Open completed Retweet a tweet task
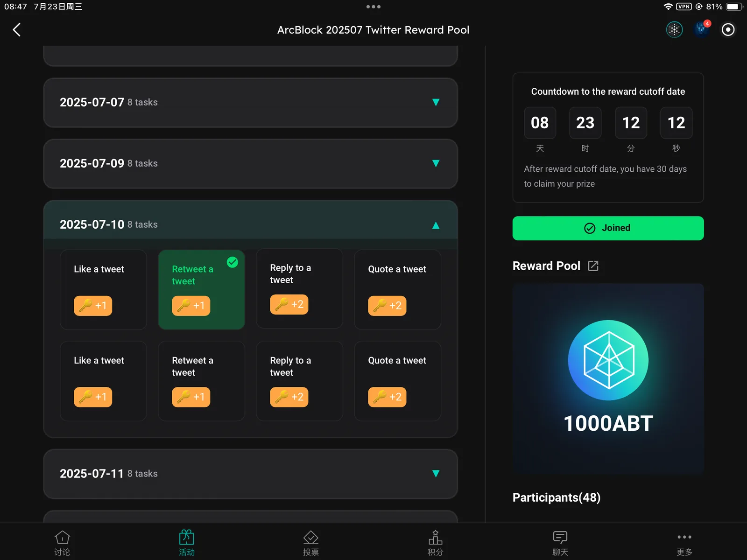Image resolution: width=747 pixels, height=560 pixels. (x=201, y=289)
